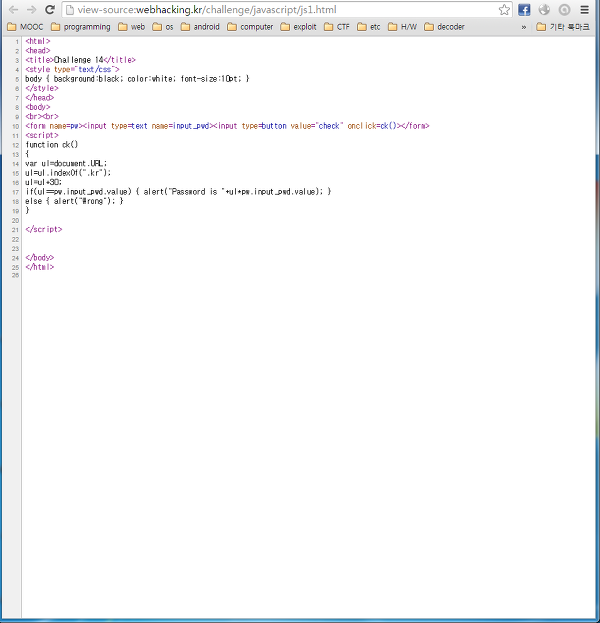Open the exploit bookmarks folder
Viewport: 600px width, 623px height.
pos(299,27)
